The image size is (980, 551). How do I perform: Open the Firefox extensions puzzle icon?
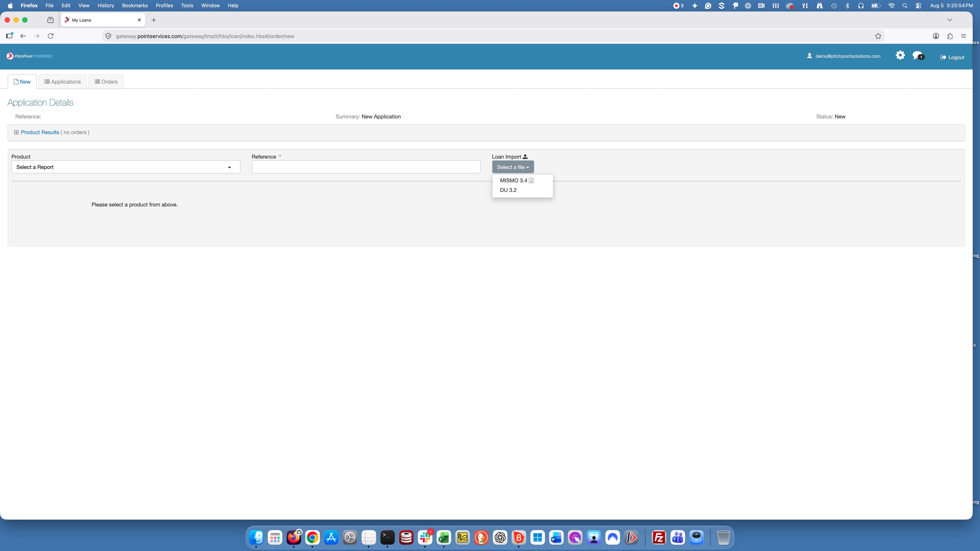pyautogui.click(x=950, y=36)
